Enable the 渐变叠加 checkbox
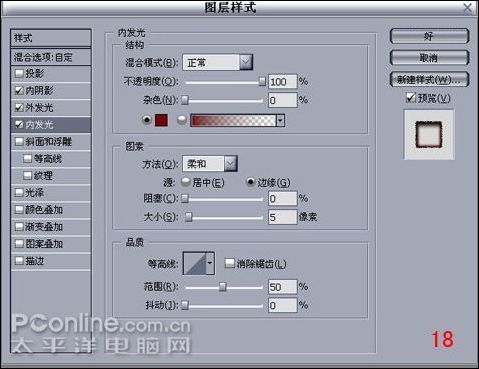 19,227
